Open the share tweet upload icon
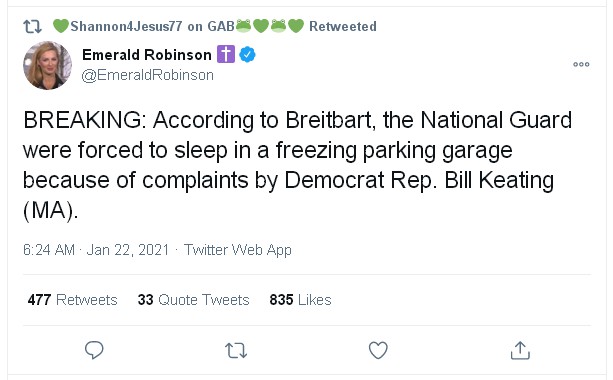This screenshot has width=613, height=380. click(x=520, y=350)
